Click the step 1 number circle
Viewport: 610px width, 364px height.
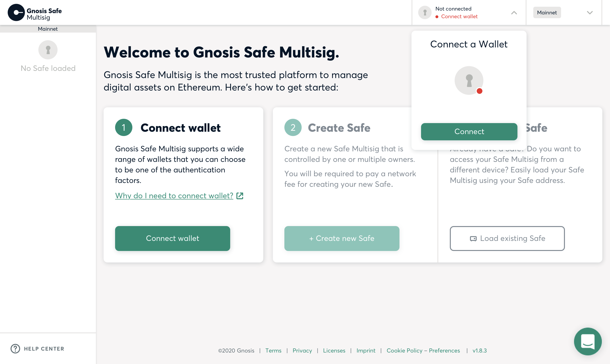click(124, 128)
